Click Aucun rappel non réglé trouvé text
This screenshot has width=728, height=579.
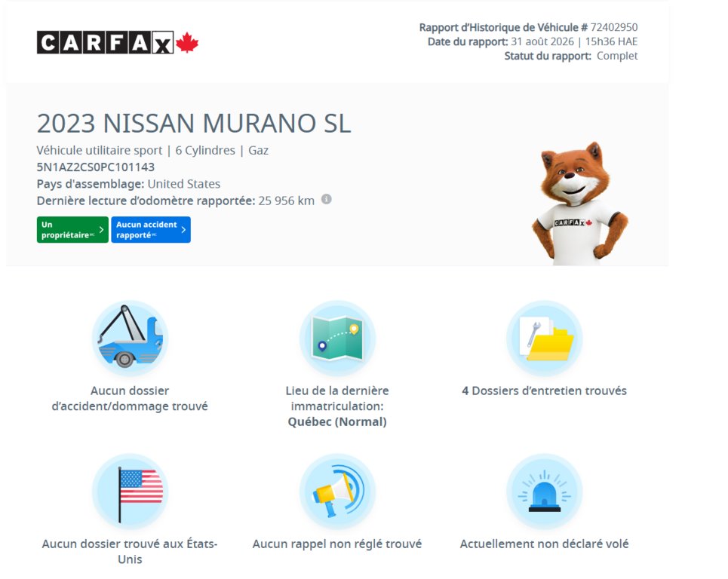(x=337, y=544)
